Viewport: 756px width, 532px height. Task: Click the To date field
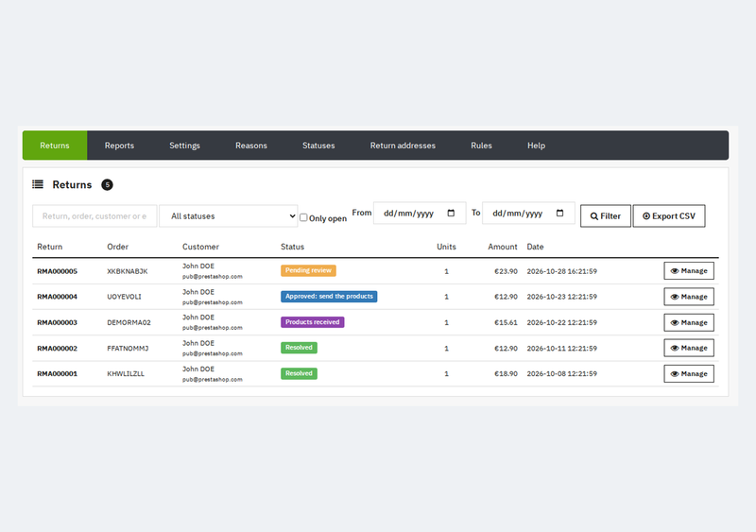click(x=528, y=214)
